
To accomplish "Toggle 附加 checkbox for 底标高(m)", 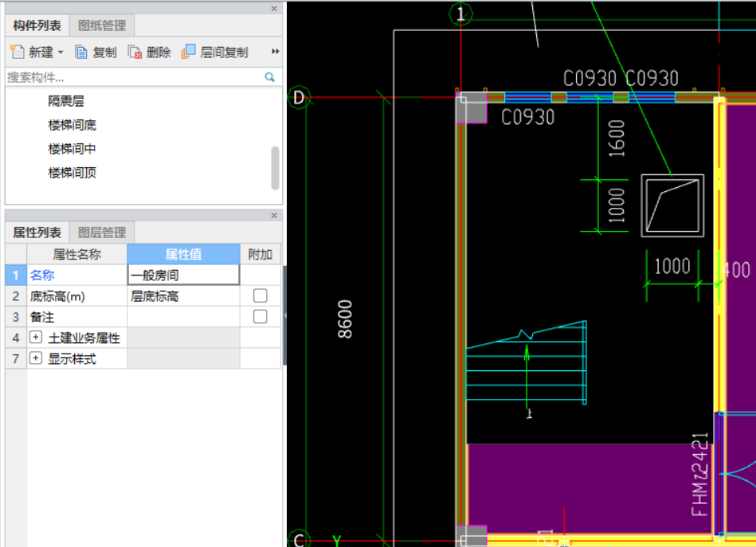I will pyautogui.click(x=260, y=295).
